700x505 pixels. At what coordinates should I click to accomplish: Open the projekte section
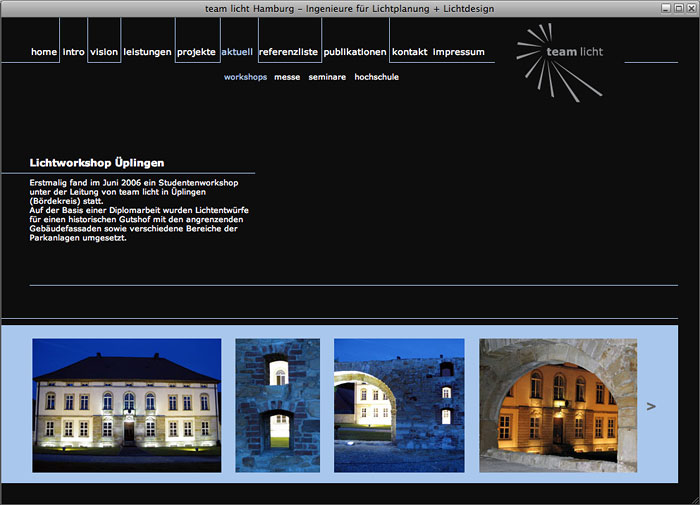pos(196,52)
